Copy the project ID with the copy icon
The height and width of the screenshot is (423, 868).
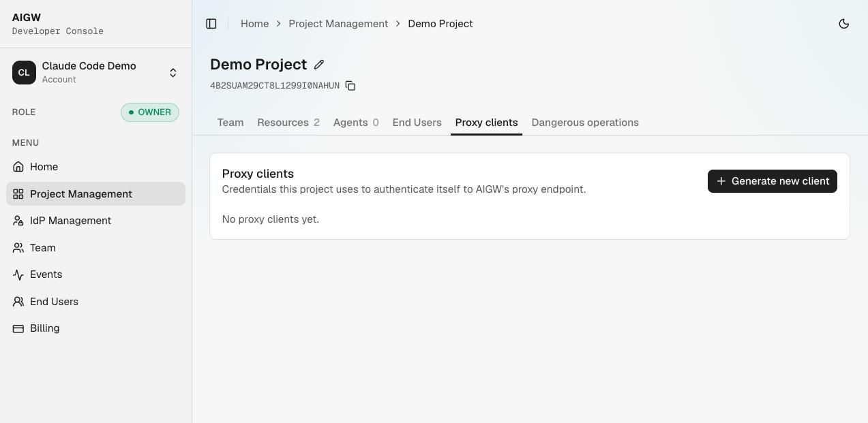(350, 86)
